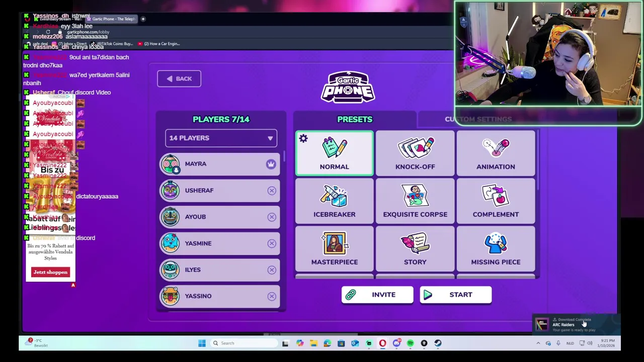Pick the MASTERPIECE preset

[x=335, y=249]
